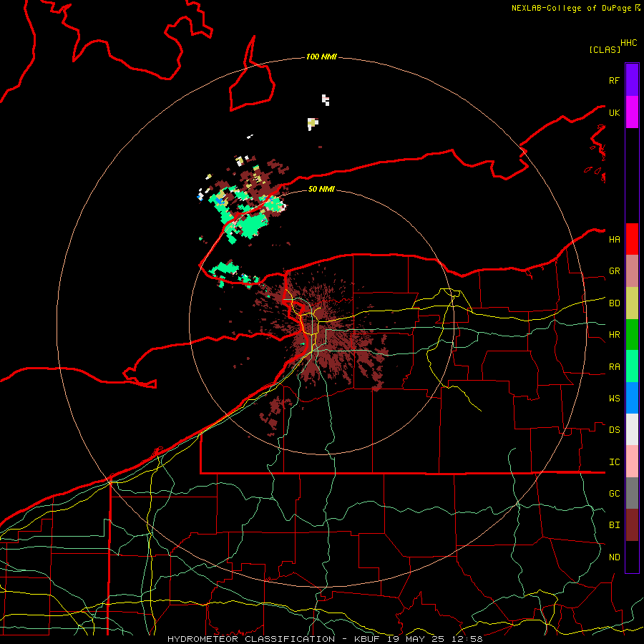644x644 pixels.
Task: Click the RA legend label
Action: coord(615,367)
